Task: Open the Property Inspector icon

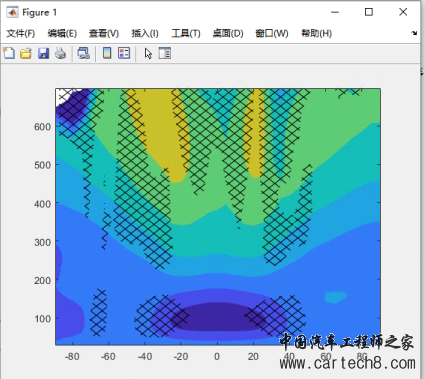Action: click(x=165, y=53)
